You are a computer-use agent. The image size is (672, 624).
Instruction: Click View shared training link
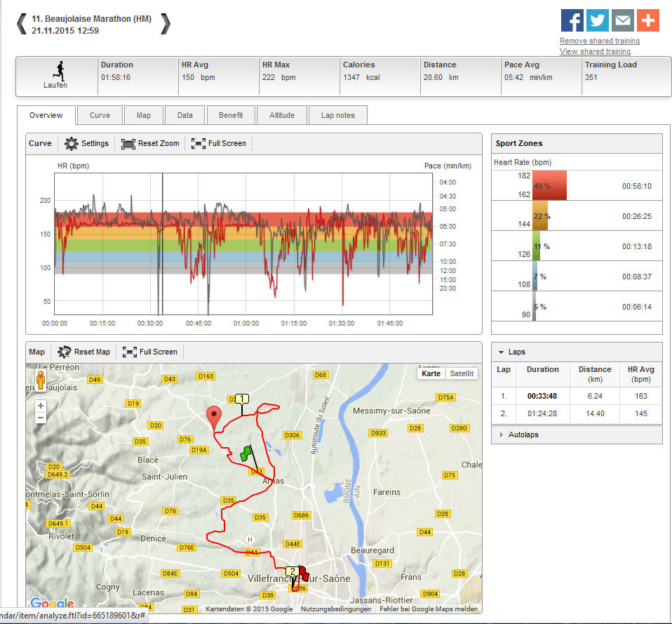pos(595,51)
